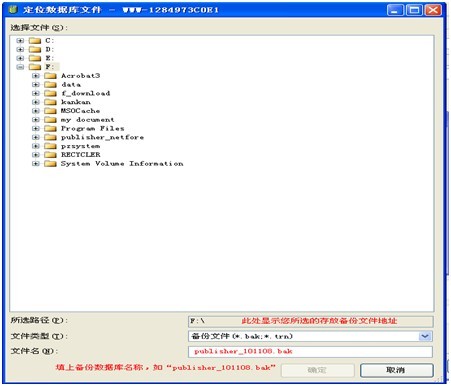Click the 所选路径 selected path field
Viewport: 451px width, 386px height.
tap(310, 321)
